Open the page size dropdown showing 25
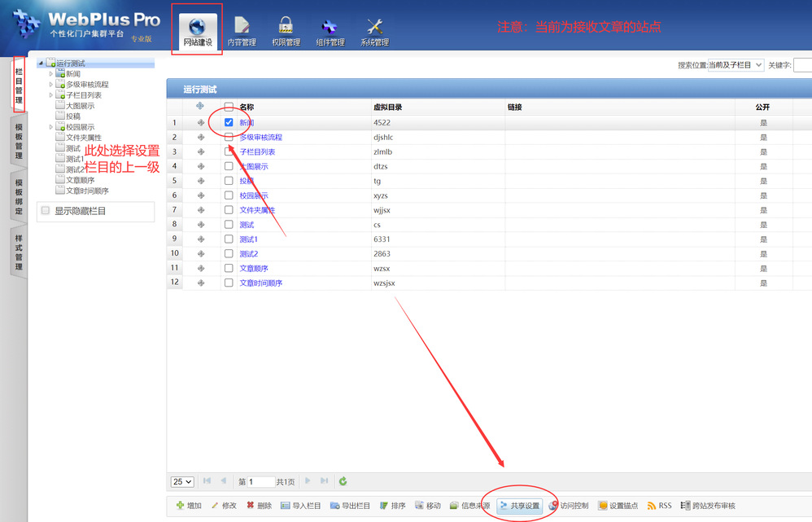The image size is (812, 522). (x=182, y=481)
